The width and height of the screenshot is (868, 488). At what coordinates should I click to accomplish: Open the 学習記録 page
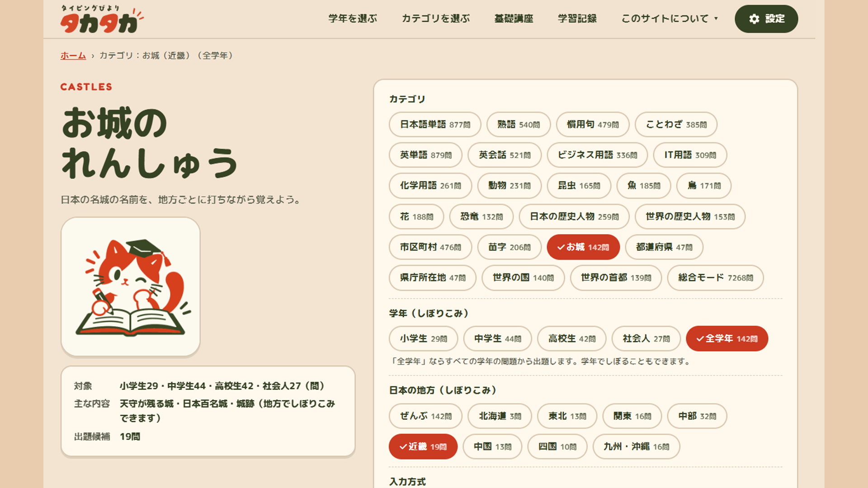577,19
